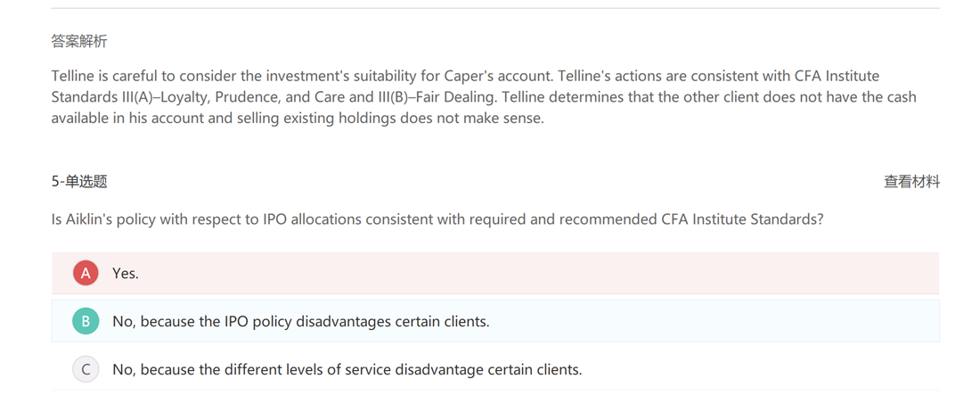
Task: Click the 答案解析 section heading
Action: pos(79,42)
